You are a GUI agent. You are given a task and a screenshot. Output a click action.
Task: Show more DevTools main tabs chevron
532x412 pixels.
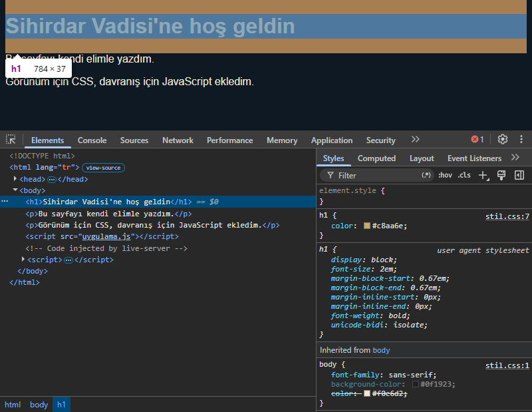[415, 139]
